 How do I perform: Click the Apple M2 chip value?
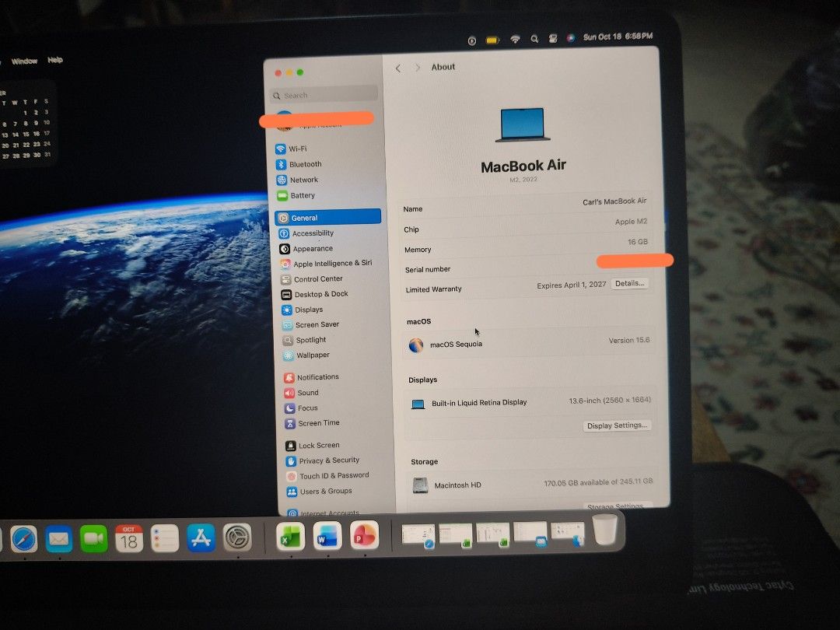click(631, 222)
